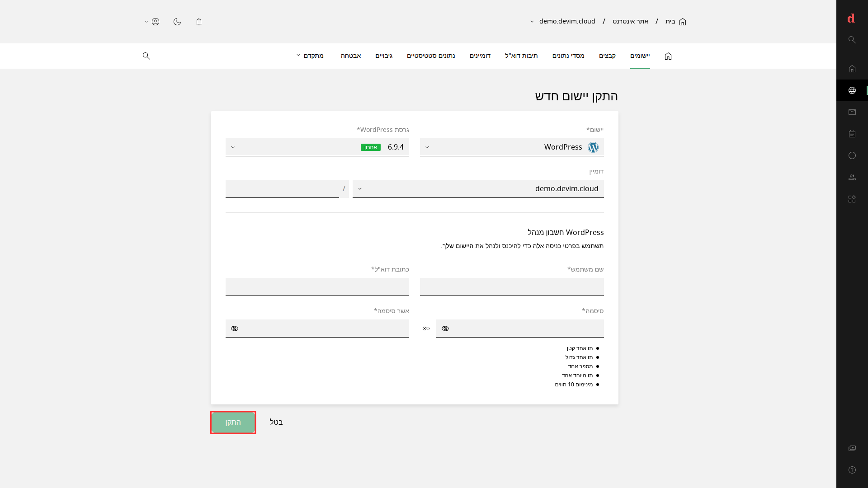Open the help question mark icon

click(x=852, y=470)
